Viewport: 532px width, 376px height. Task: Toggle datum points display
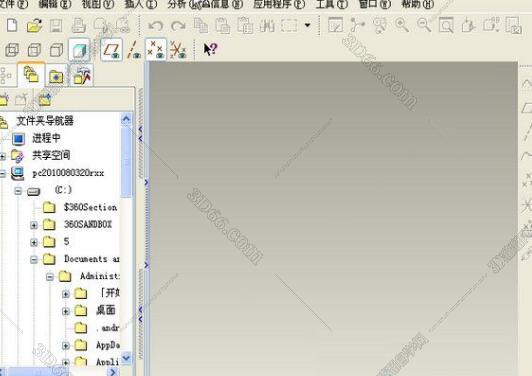tap(156, 50)
